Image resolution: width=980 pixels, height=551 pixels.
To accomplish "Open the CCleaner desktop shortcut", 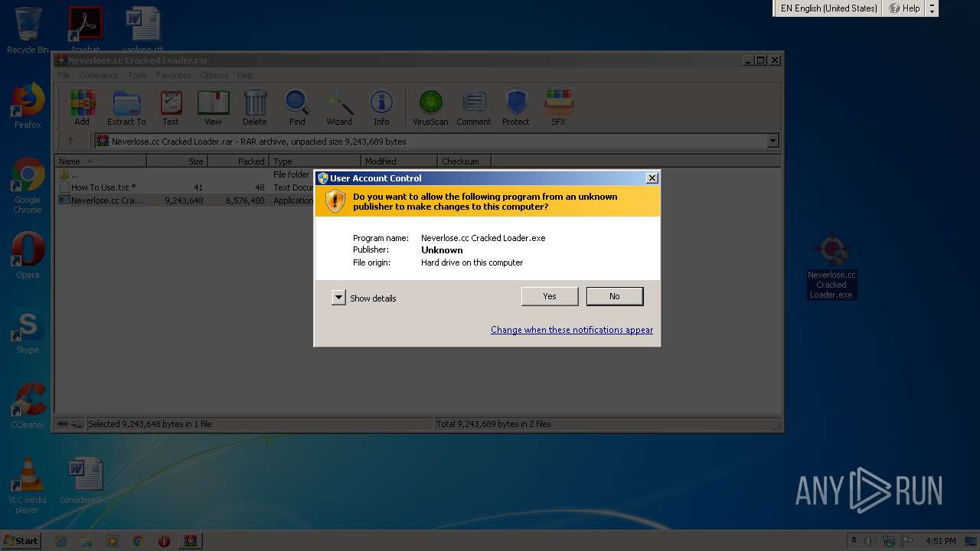I will tap(28, 406).
